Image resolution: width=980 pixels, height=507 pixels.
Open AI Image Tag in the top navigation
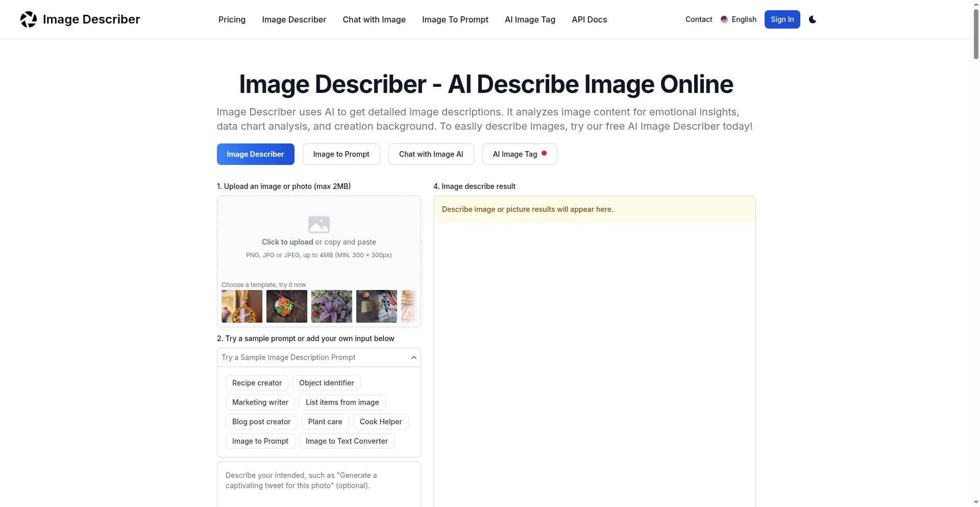(x=530, y=19)
